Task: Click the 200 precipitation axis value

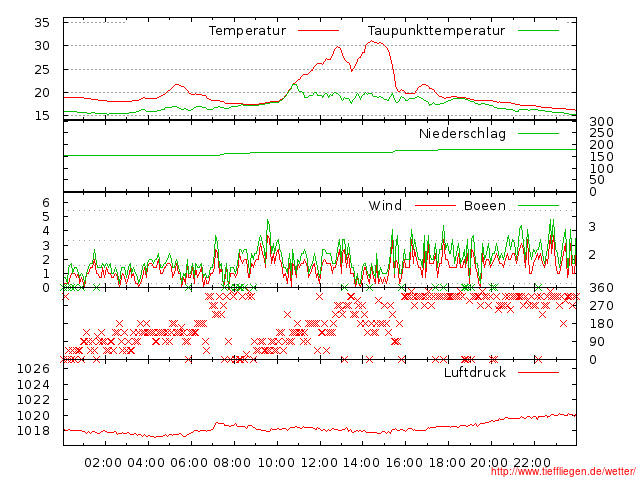Action: [602, 145]
